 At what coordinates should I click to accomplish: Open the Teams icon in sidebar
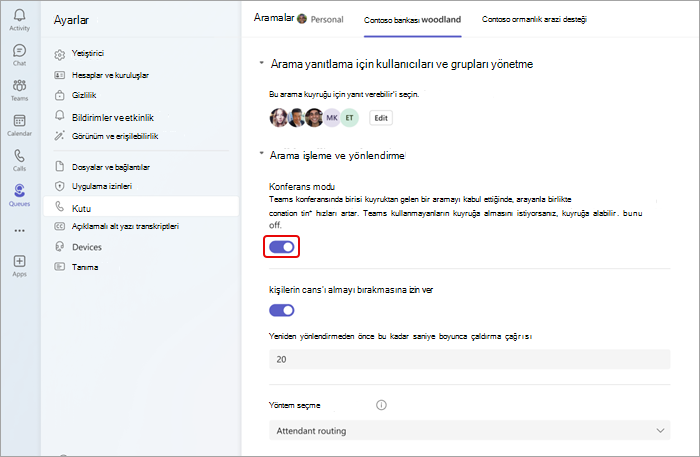(x=19, y=85)
